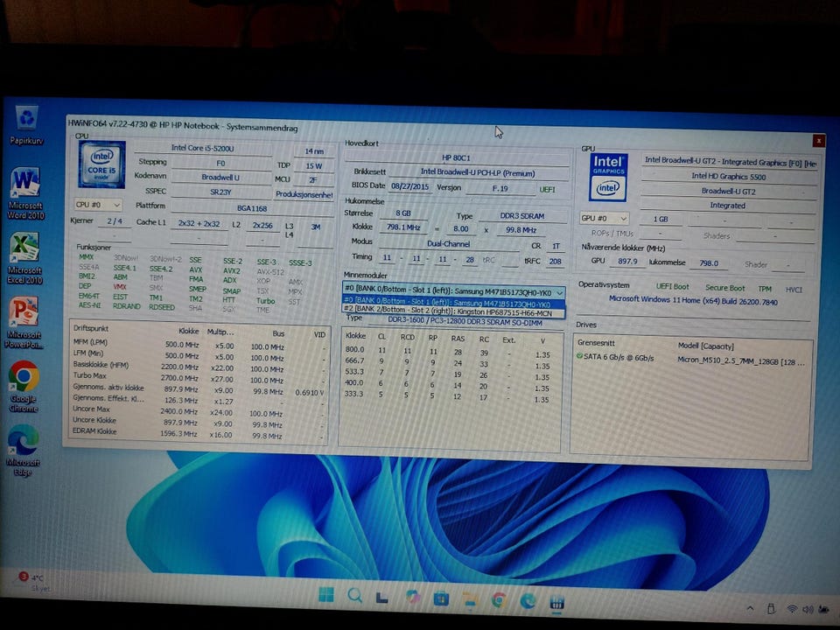Viewport: 840px width, 630px height.
Task: Click the Intel Graphics logo in GPU section
Action: point(609,178)
